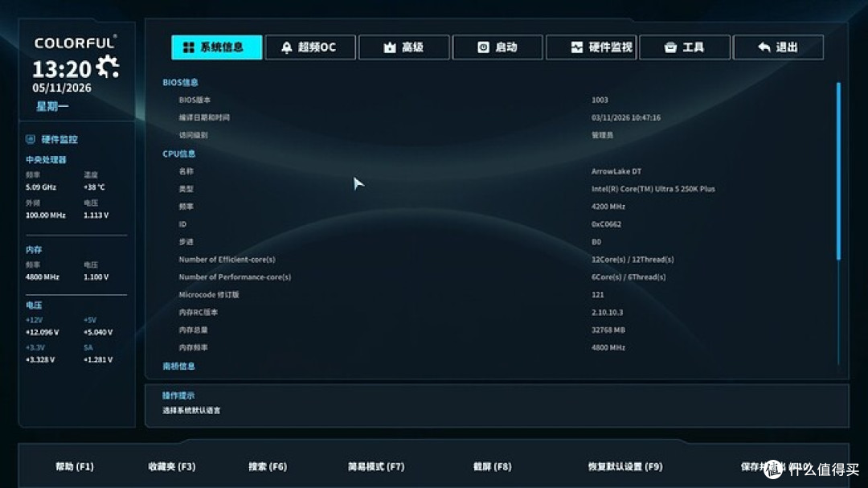Viewport: 868px width, 488px height.
Task: Click the 选择系统默认语言 hint text
Action: click(191, 411)
